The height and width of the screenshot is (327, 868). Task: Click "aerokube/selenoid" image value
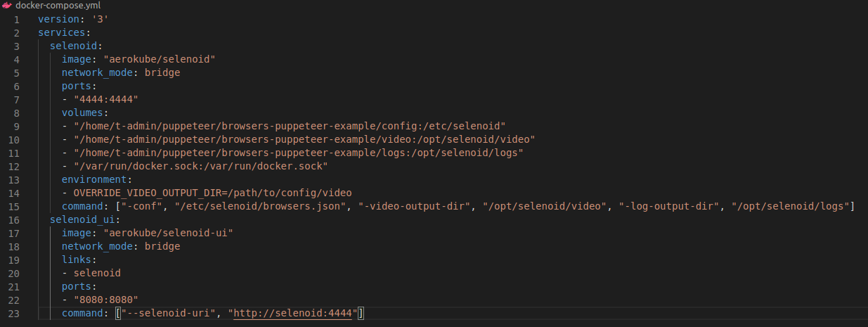159,59
